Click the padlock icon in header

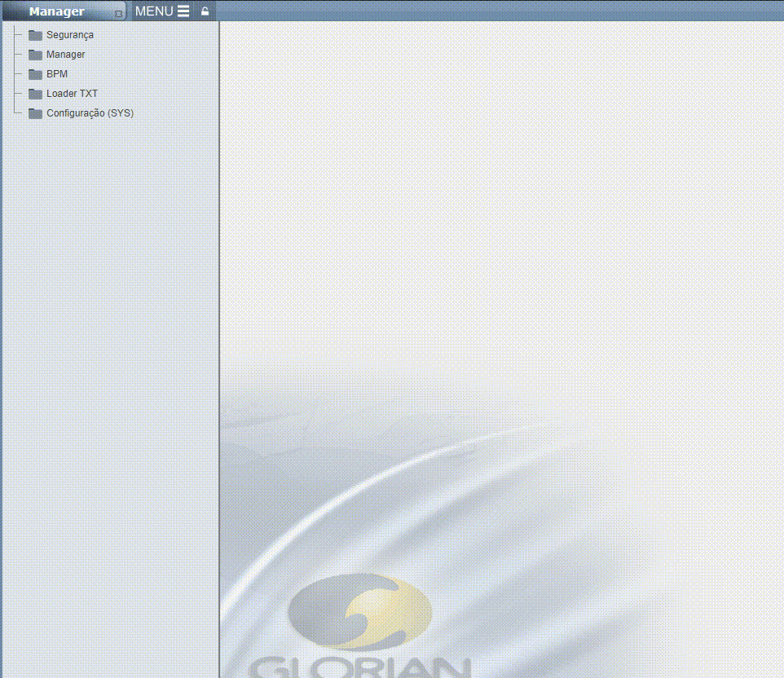point(205,11)
